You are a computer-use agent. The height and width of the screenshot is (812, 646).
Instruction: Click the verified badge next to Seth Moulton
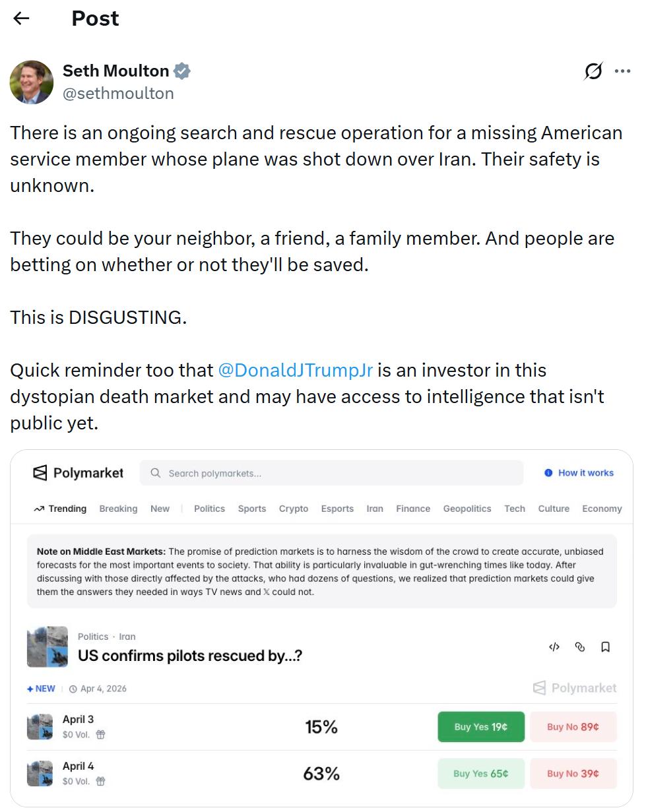coord(182,71)
